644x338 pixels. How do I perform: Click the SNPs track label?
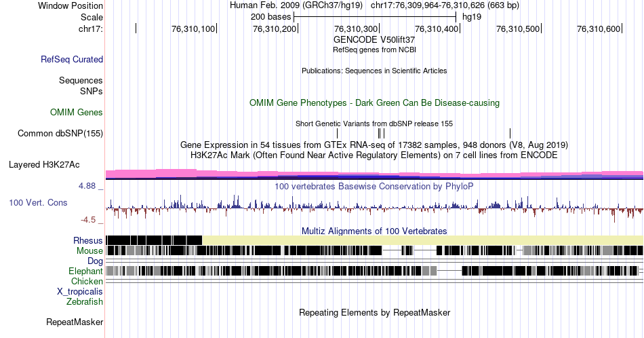[x=92, y=91]
